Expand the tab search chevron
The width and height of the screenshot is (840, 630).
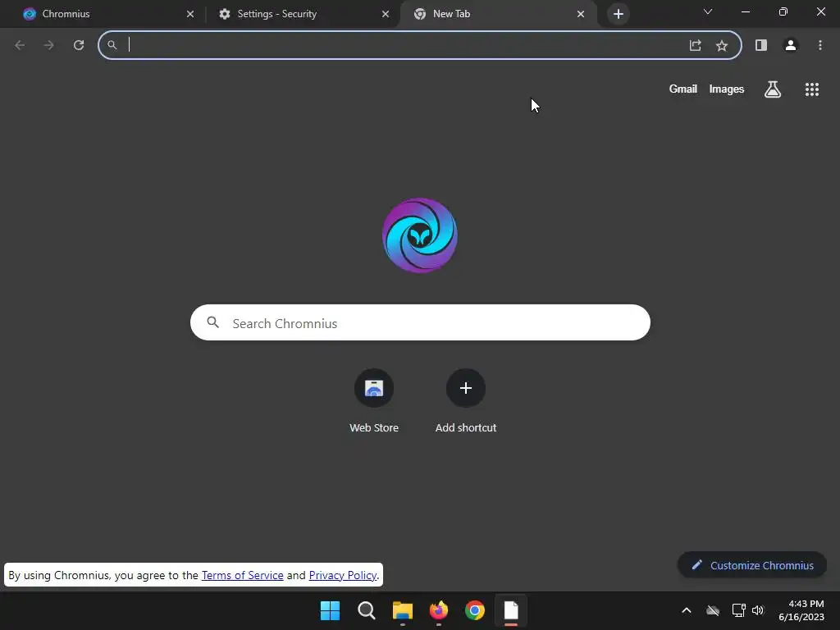[x=708, y=11]
